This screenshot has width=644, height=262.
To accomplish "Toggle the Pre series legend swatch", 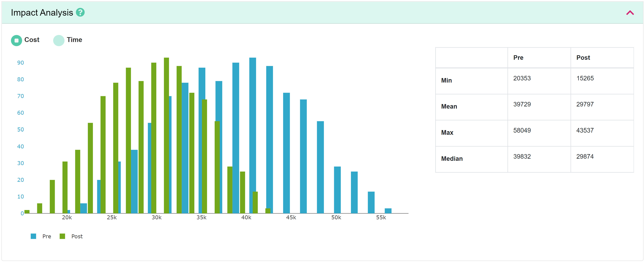I will pos(33,236).
